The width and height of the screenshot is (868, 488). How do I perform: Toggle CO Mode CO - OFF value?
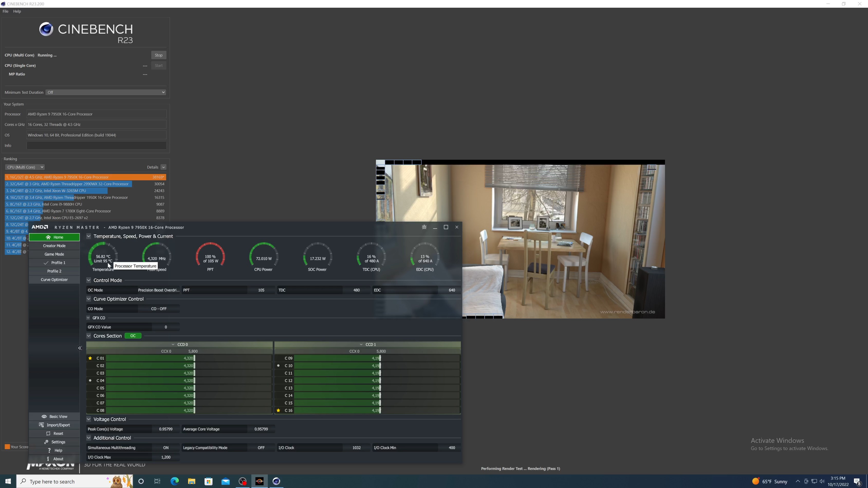[159, 308]
